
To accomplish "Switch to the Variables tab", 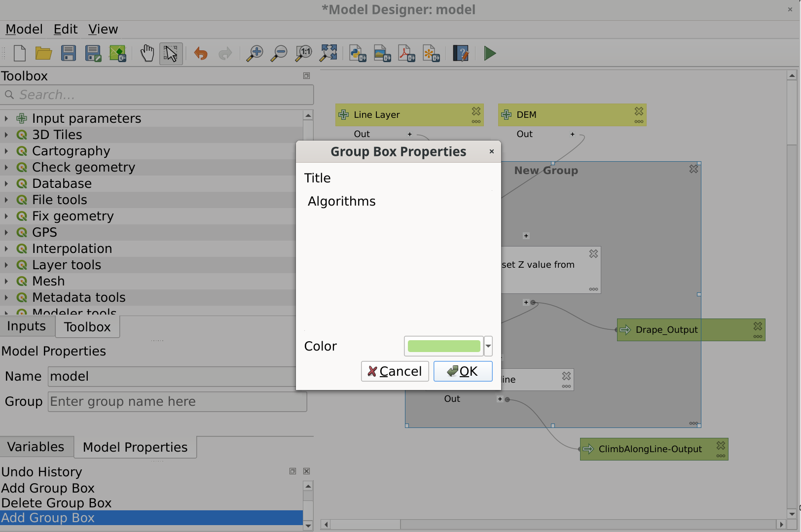I will click(36, 447).
